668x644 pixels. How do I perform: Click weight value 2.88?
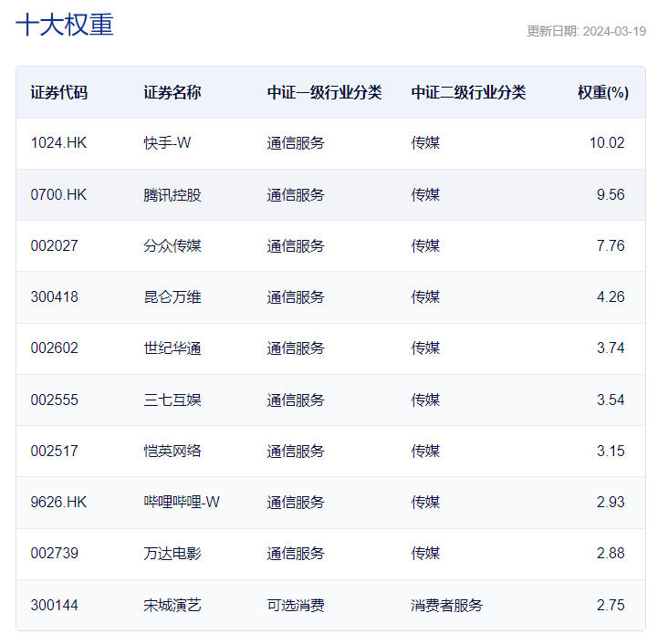click(x=611, y=554)
